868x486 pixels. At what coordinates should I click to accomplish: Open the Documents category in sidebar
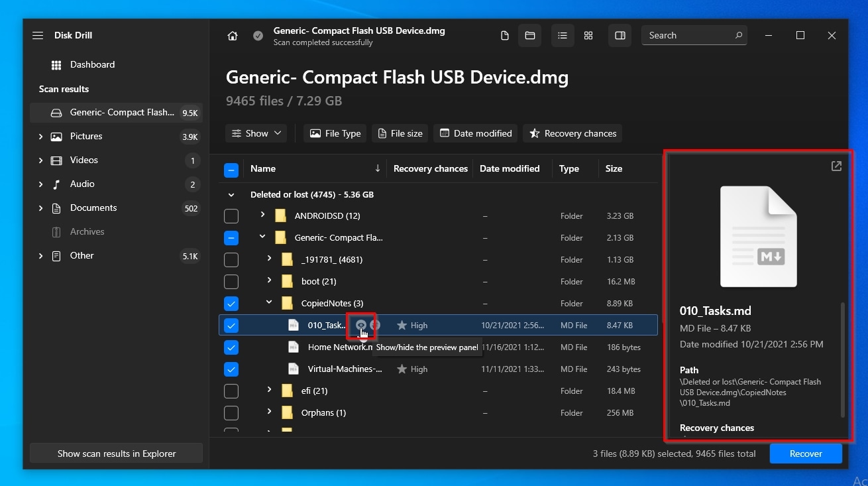coord(93,208)
